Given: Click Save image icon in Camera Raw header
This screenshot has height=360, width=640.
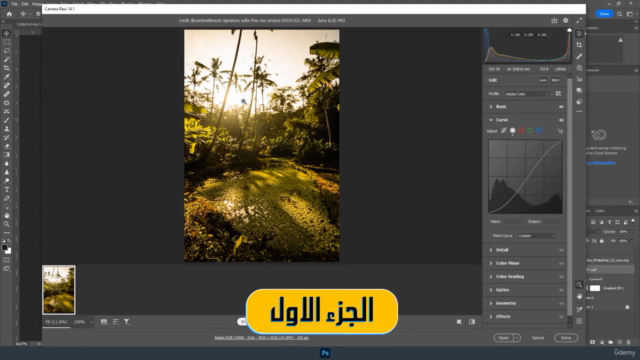Looking at the screenshot, I should click(554, 20).
